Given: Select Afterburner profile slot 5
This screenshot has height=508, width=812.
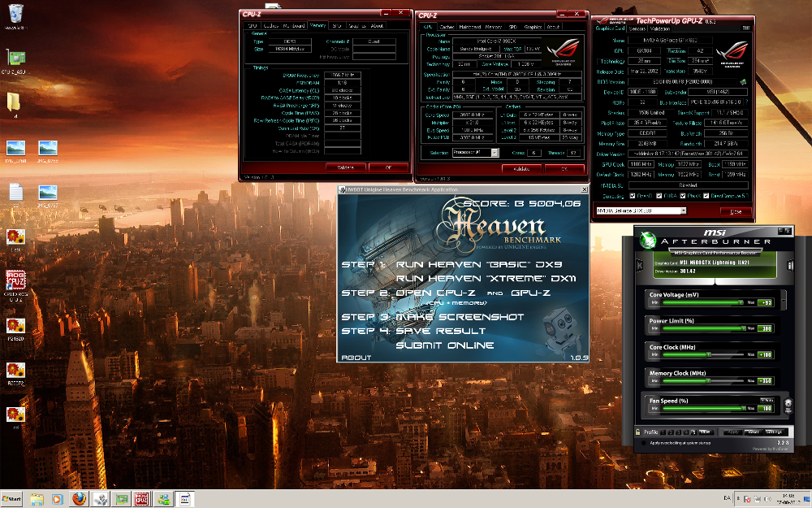Looking at the screenshot, I should click(x=694, y=432).
